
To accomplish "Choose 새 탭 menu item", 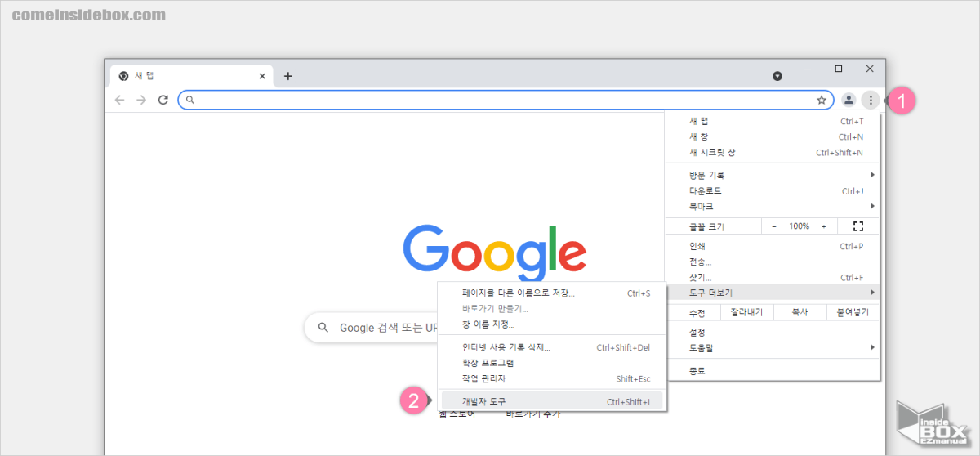I will tap(773, 121).
